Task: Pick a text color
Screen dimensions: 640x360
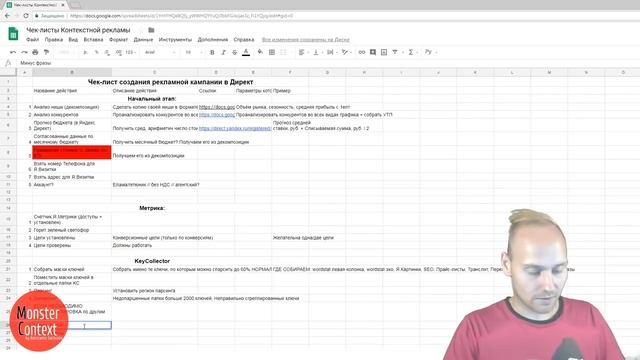Action: tap(246, 52)
